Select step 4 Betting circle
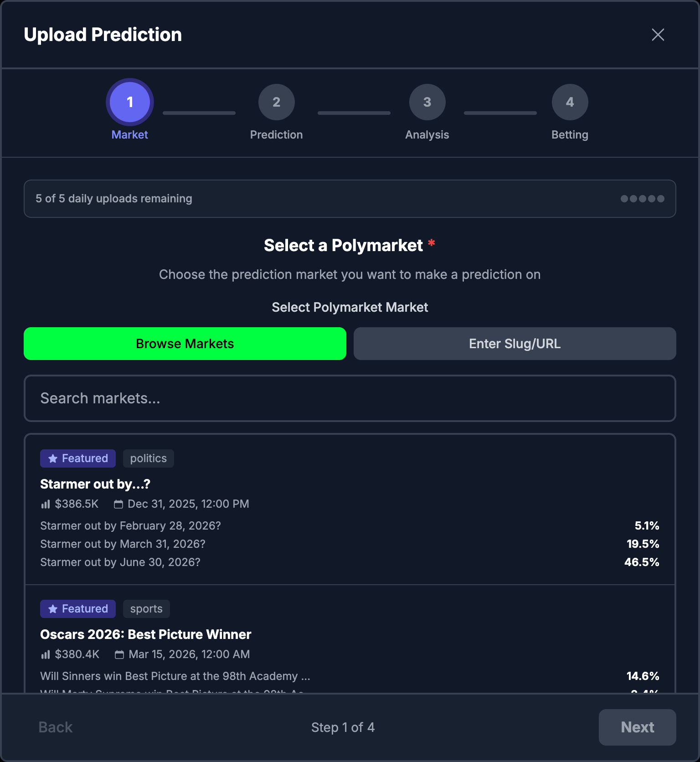The image size is (700, 762). (x=570, y=102)
